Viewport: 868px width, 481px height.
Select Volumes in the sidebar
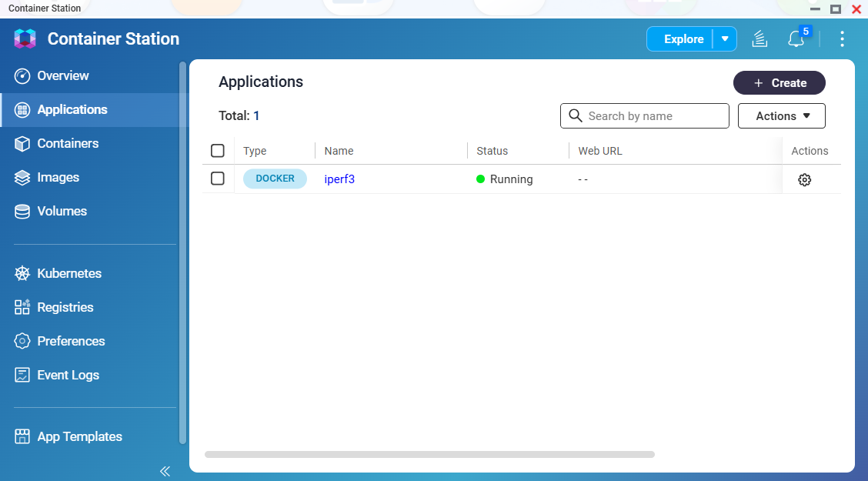(x=62, y=211)
